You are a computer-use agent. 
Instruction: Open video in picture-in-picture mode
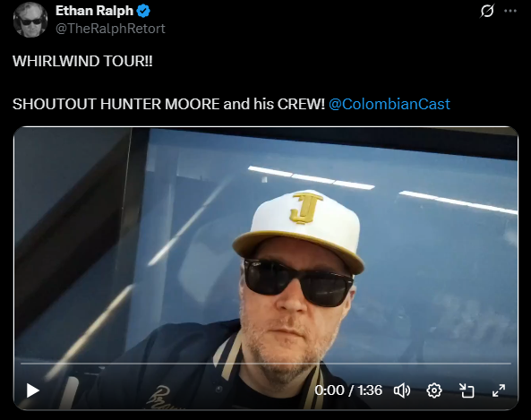point(467,390)
